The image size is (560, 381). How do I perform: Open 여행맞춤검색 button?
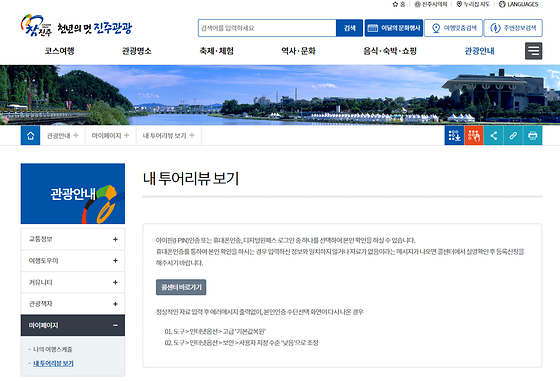[454, 28]
